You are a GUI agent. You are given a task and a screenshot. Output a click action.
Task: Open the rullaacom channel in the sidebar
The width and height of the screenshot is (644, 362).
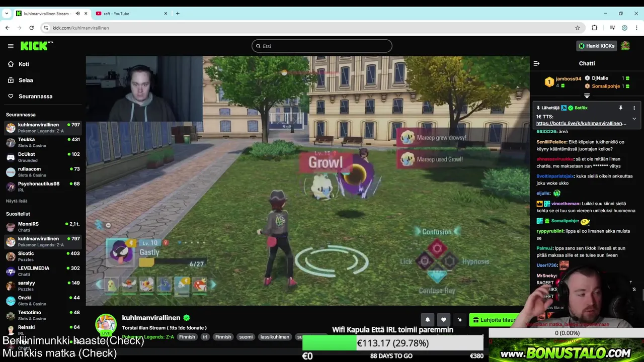(43, 172)
